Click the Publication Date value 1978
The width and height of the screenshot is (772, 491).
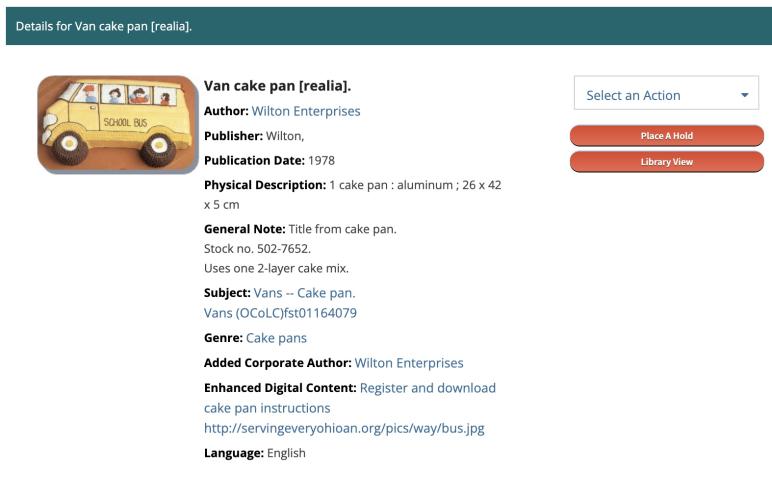tap(322, 161)
